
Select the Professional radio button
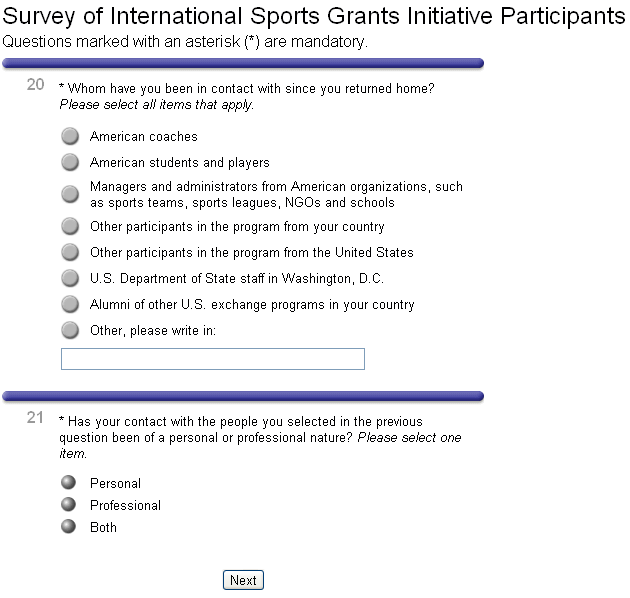point(69,505)
